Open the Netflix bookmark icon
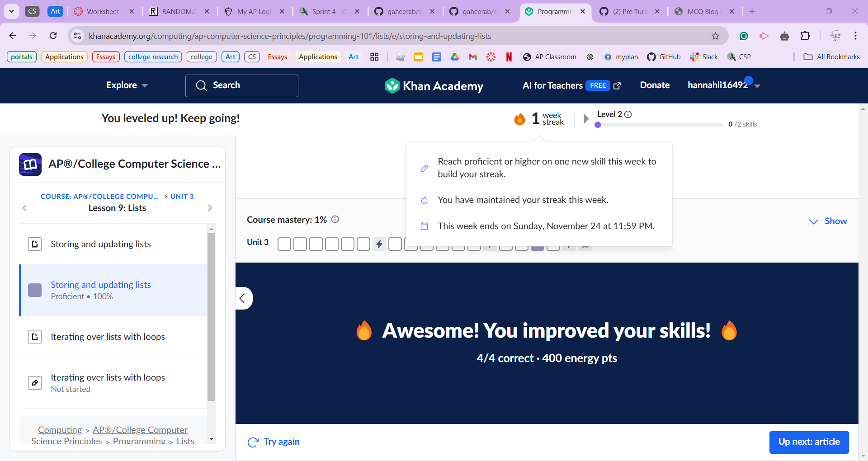The width and height of the screenshot is (868, 461). (509, 57)
